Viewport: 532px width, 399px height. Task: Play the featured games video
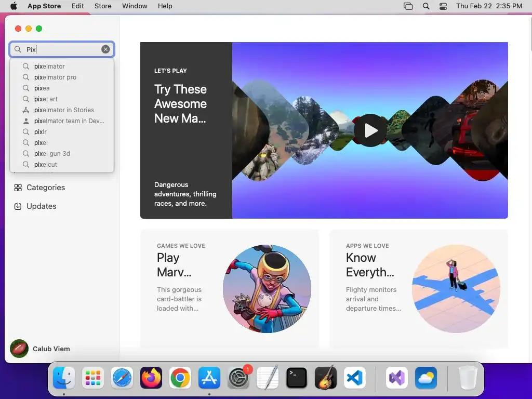370,130
